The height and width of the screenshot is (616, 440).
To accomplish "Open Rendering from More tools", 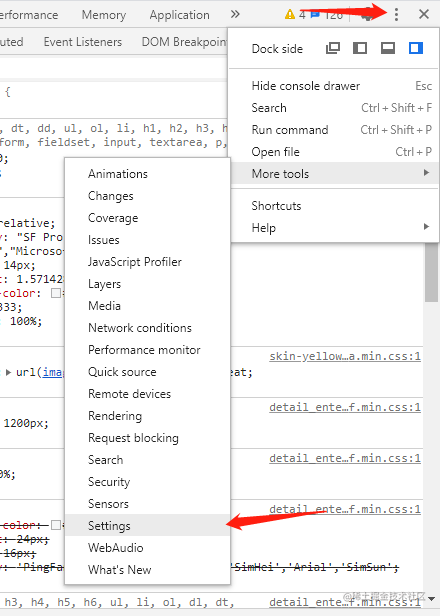I will point(148,416).
